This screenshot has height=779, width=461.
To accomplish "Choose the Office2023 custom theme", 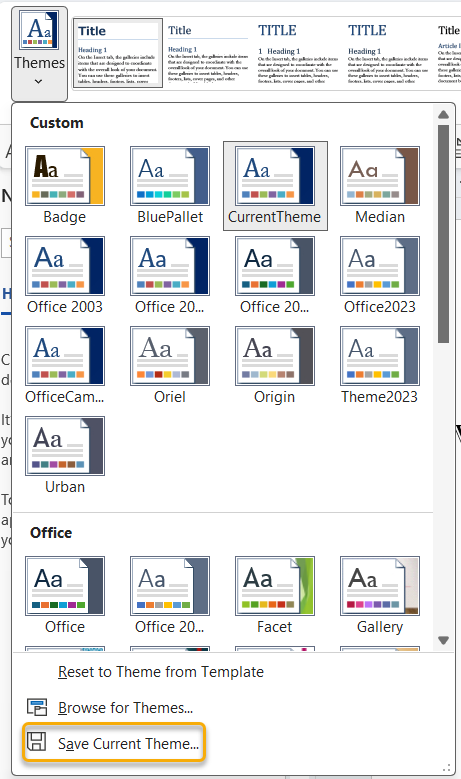I will pyautogui.click(x=380, y=276).
